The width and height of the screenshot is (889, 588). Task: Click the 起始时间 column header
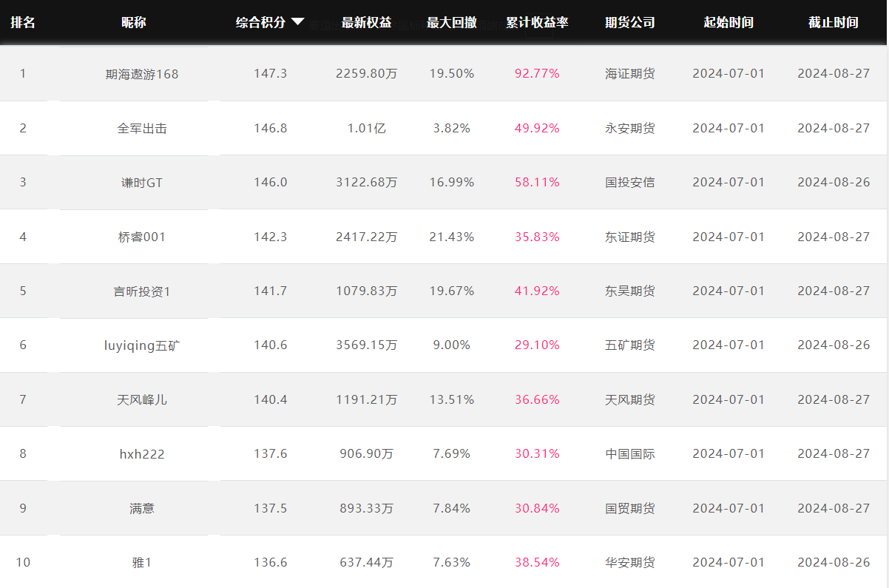point(729,22)
